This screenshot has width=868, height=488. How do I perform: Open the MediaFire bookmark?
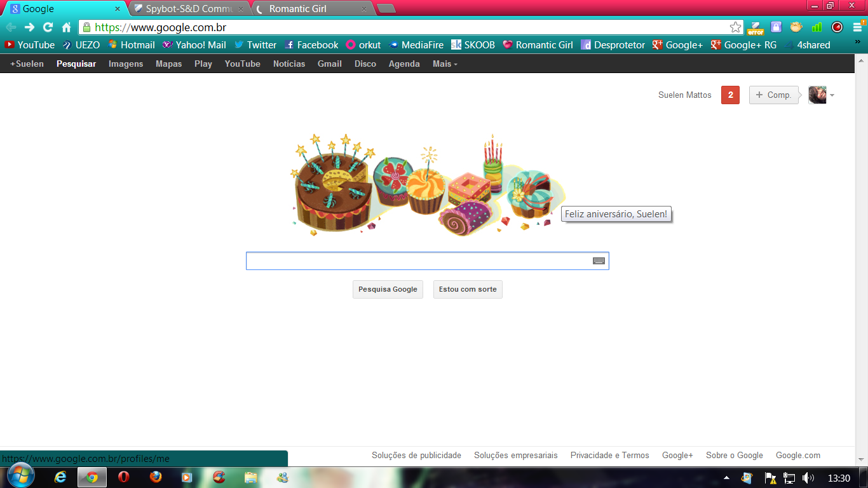click(x=416, y=45)
